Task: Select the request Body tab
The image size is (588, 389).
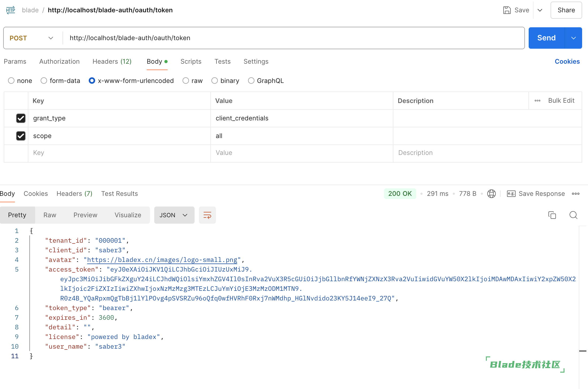Action: [157, 62]
